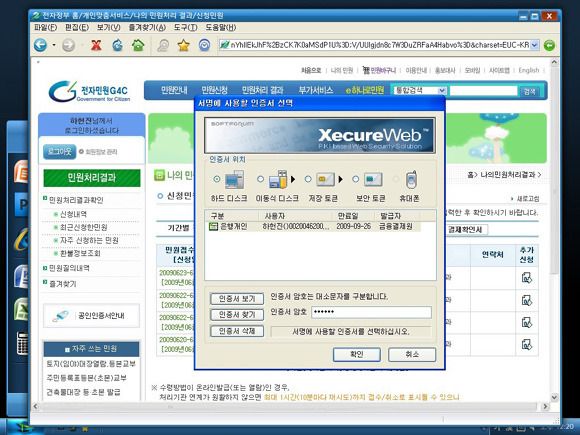
Task: Open the 보기(V) menu
Action: tap(109, 27)
